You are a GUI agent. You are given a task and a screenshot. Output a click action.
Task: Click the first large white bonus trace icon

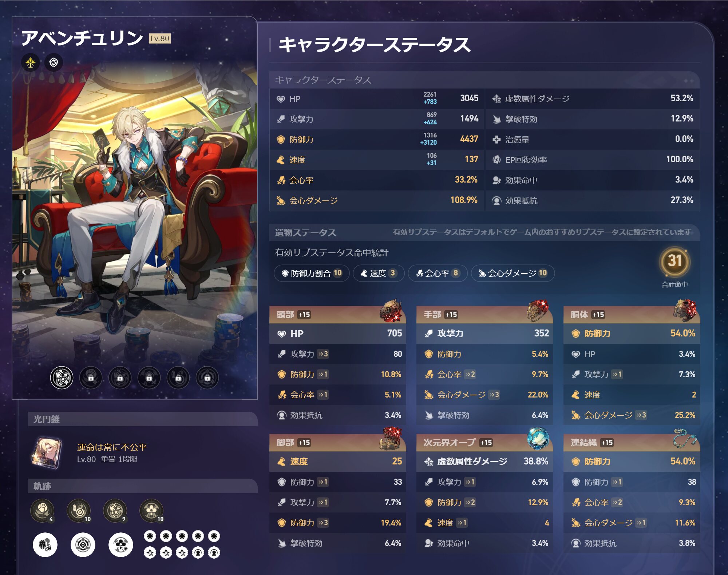pos(45,544)
